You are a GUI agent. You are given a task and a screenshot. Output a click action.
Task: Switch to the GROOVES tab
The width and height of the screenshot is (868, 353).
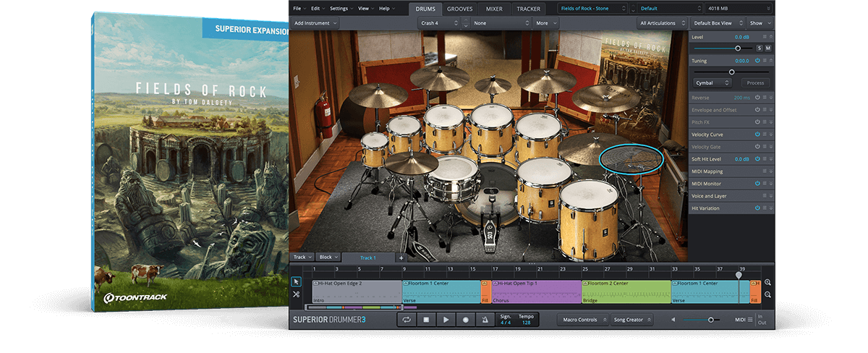click(460, 9)
